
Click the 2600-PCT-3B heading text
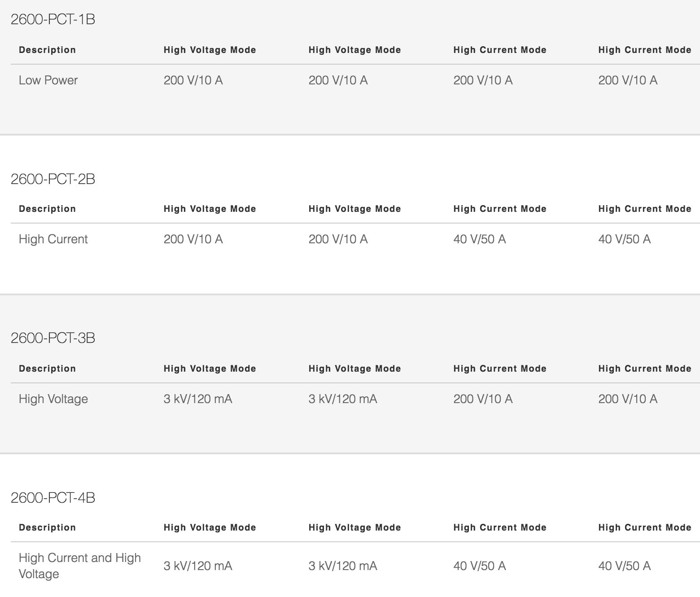pyautogui.click(x=53, y=338)
